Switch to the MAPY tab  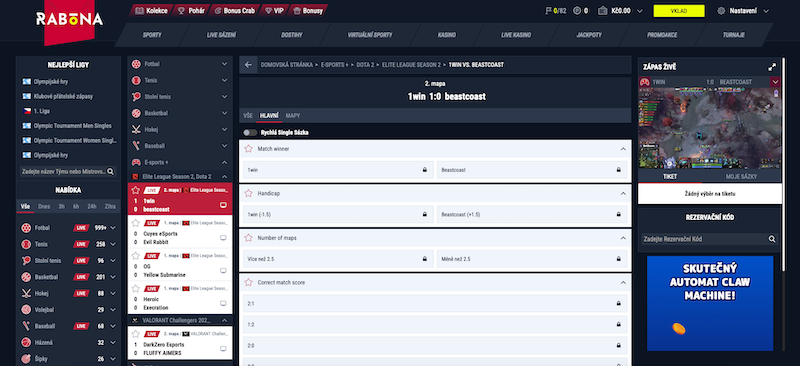click(293, 116)
